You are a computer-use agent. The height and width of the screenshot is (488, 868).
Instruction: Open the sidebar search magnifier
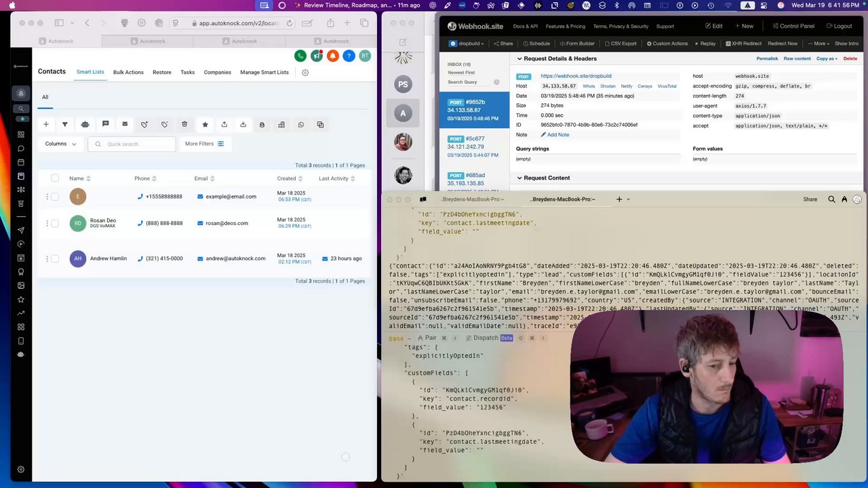click(21, 108)
